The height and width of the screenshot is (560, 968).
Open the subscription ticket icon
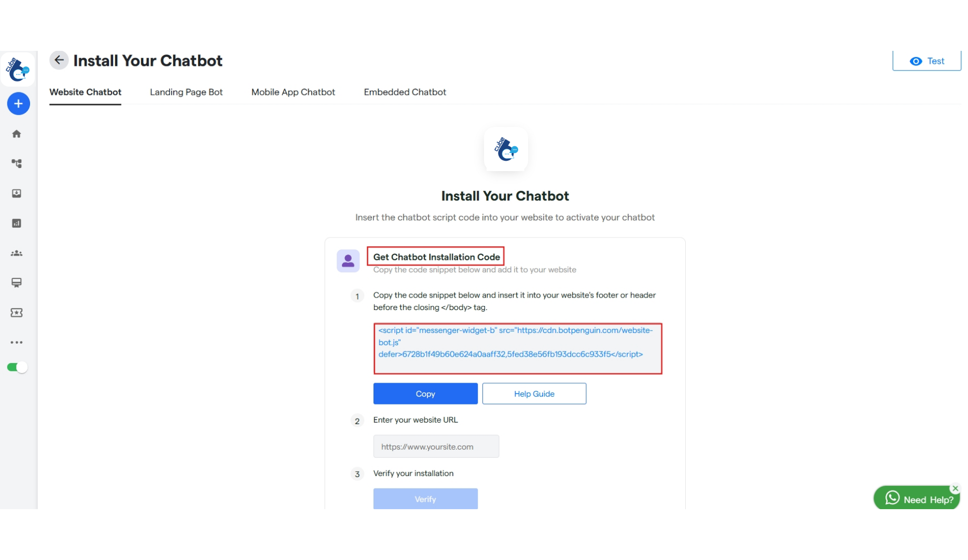(17, 313)
